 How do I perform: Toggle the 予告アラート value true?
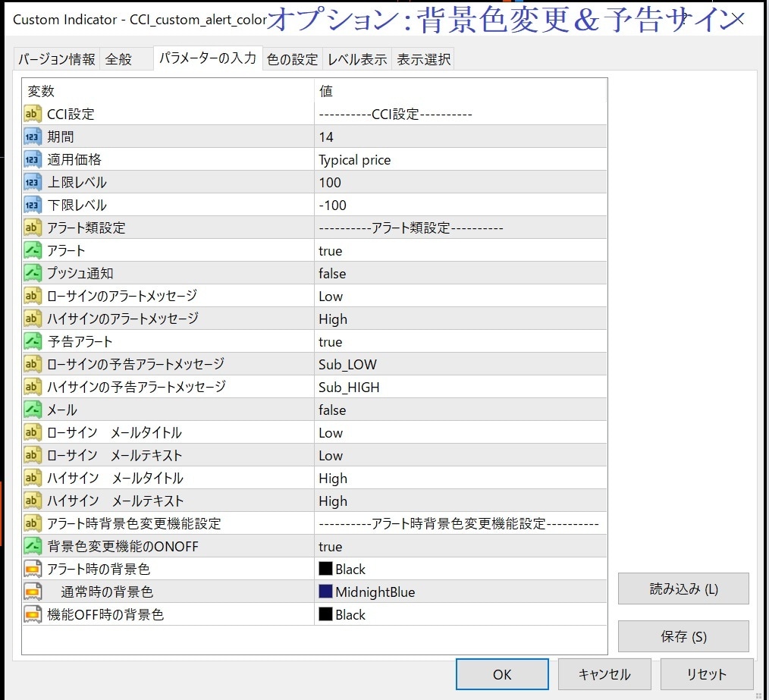click(460, 341)
